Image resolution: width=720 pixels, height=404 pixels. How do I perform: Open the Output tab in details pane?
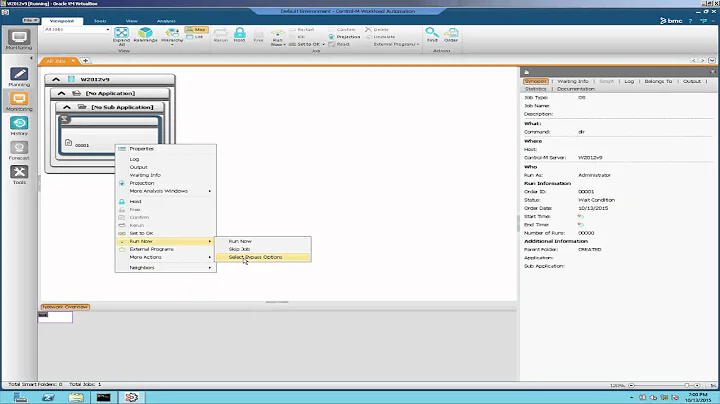[692, 81]
